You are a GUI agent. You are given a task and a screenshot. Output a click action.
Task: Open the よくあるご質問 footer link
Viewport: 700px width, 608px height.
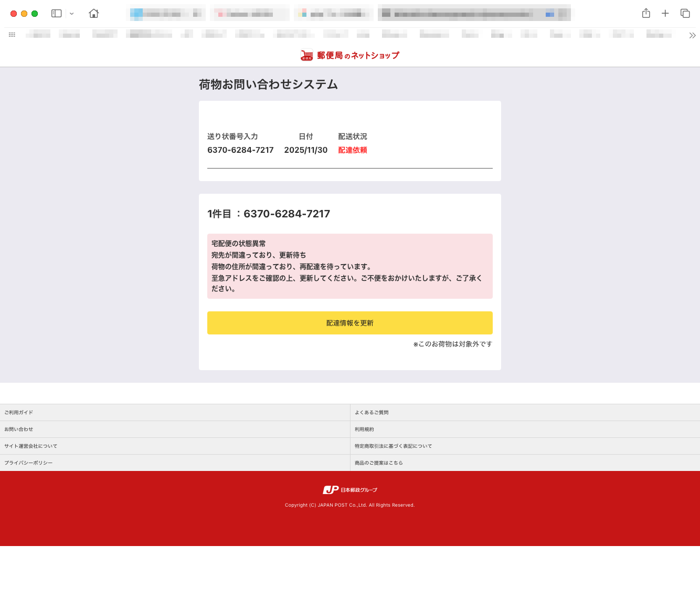[372, 413]
